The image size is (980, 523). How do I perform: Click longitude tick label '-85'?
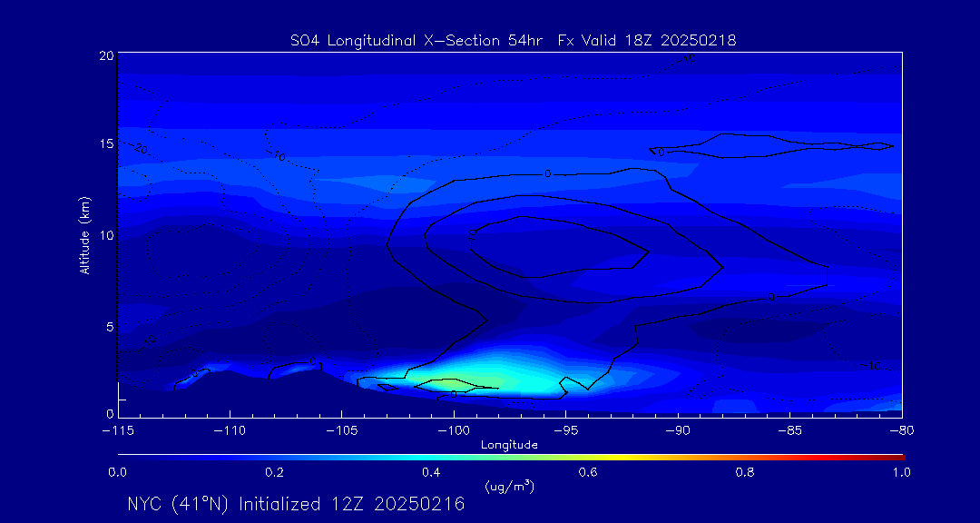[x=789, y=430]
